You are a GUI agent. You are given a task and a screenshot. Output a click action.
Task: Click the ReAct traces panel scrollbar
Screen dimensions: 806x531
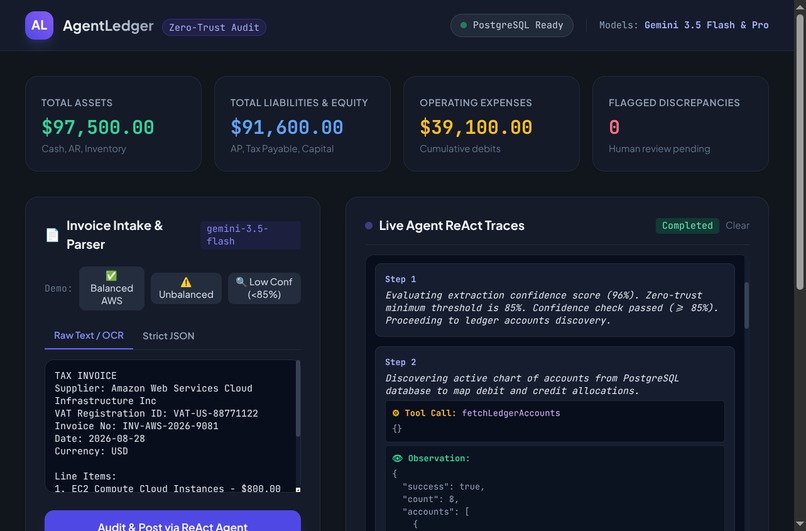(747, 305)
